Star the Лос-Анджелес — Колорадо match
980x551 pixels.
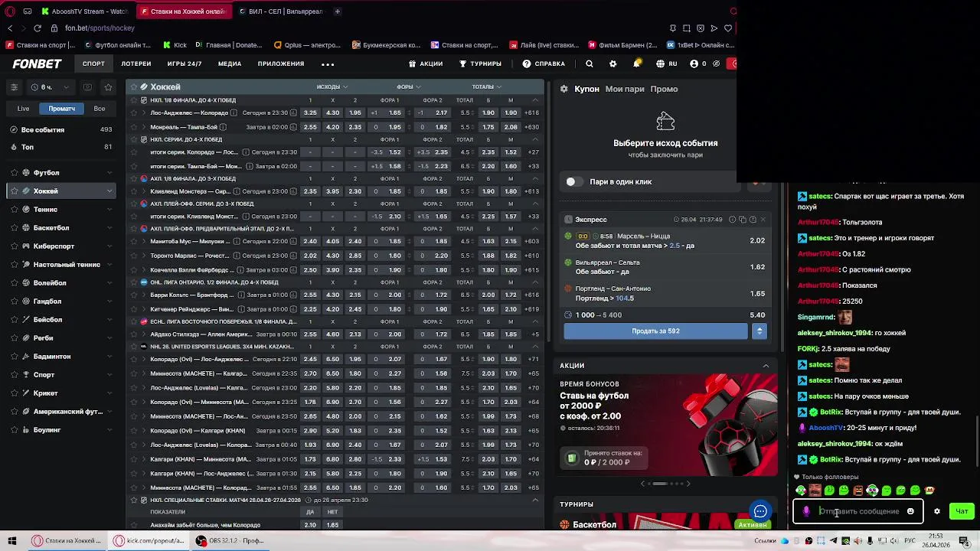click(133, 112)
